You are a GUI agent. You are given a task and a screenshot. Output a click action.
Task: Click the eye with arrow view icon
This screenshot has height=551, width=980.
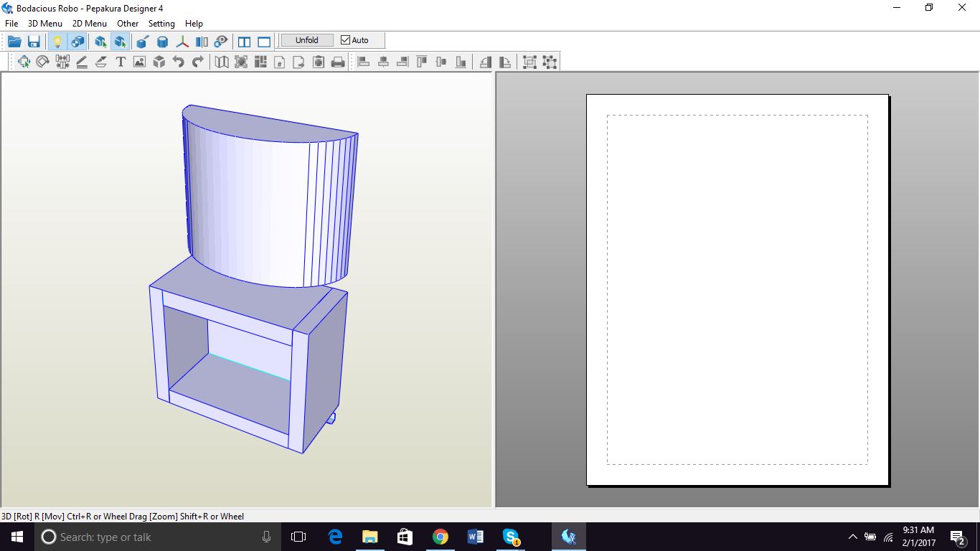point(222,42)
